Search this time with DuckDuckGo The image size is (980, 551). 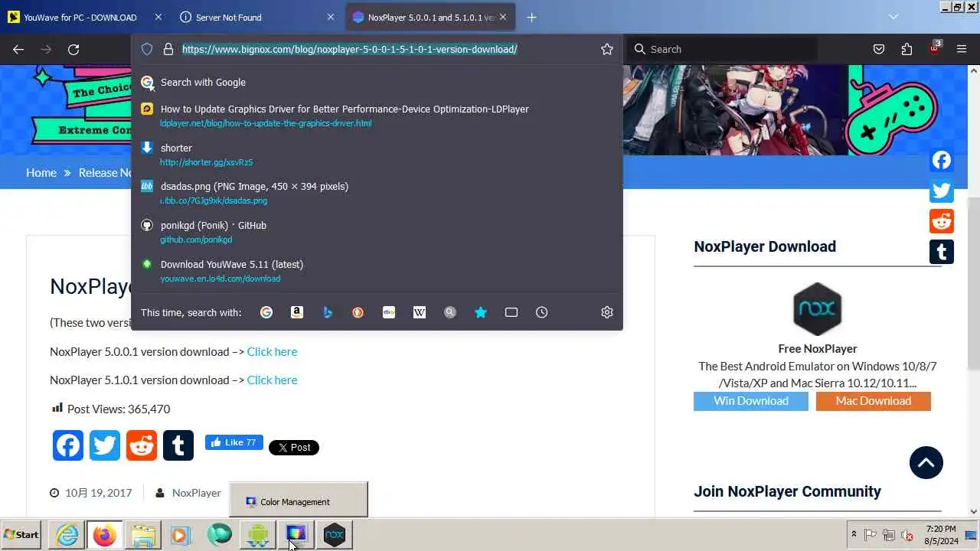(358, 312)
